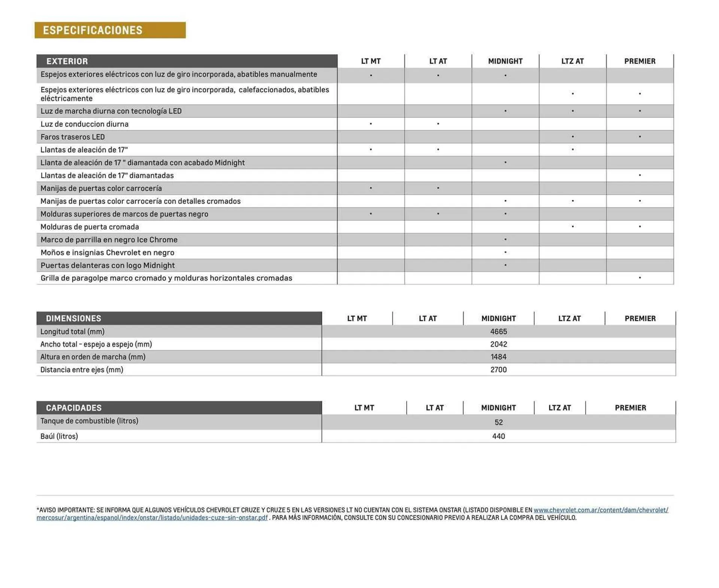Screen dimensions: 719x588
Task: Click the Dimensiones table's LT MT column header
Action: coord(357,319)
